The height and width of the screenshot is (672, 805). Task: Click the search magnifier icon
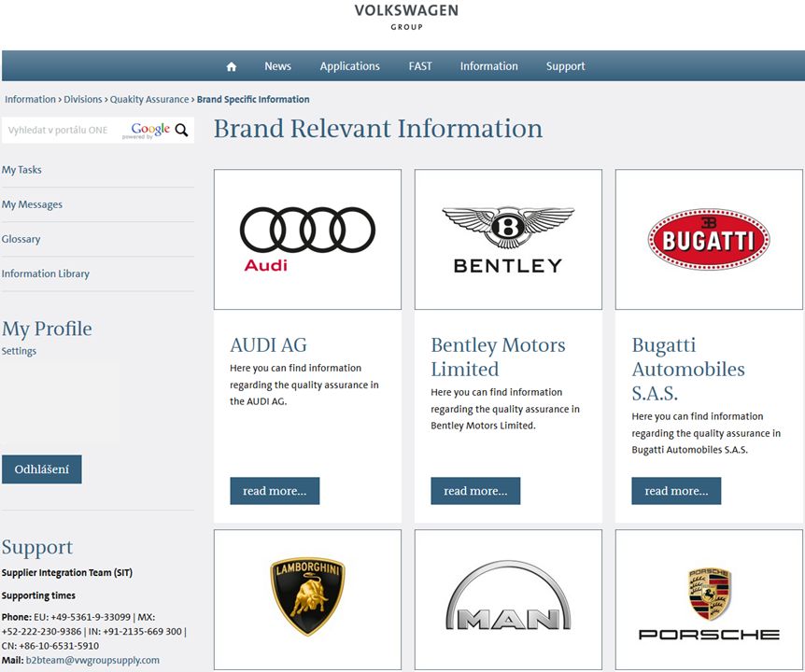pos(182,130)
